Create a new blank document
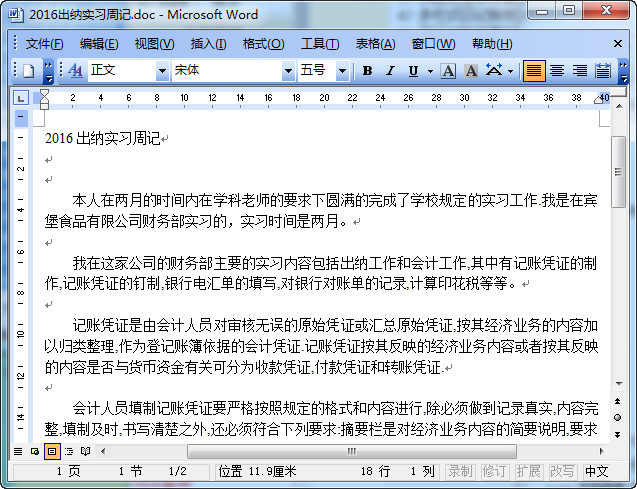637x489 pixels. [29, 71]
